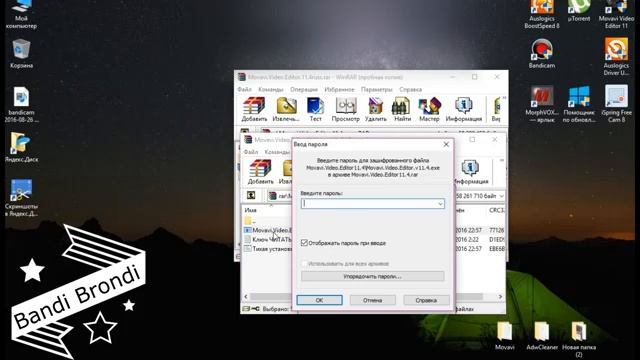Open Команды menu in back WinRAR window
Image resolution: width=640 pixels, height=360 pixels.
[x=271, y=89]
